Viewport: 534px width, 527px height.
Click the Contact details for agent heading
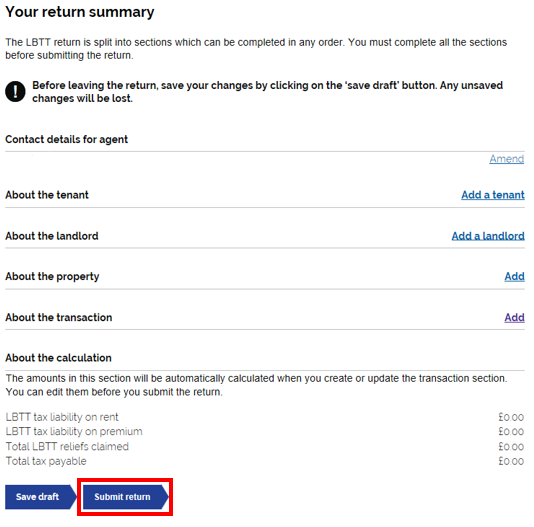click(x=66, y=139)
